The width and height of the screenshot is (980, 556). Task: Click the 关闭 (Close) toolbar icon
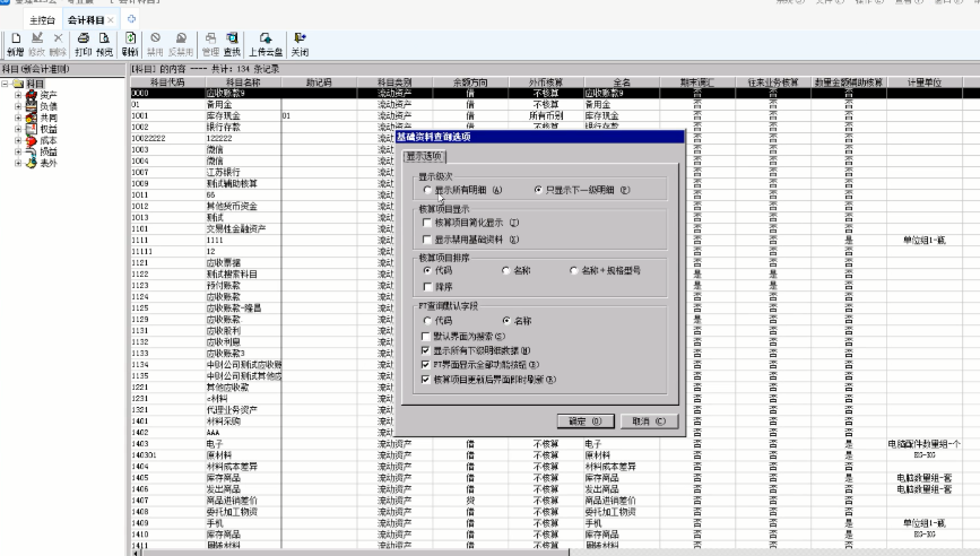[x=300, y=44]
